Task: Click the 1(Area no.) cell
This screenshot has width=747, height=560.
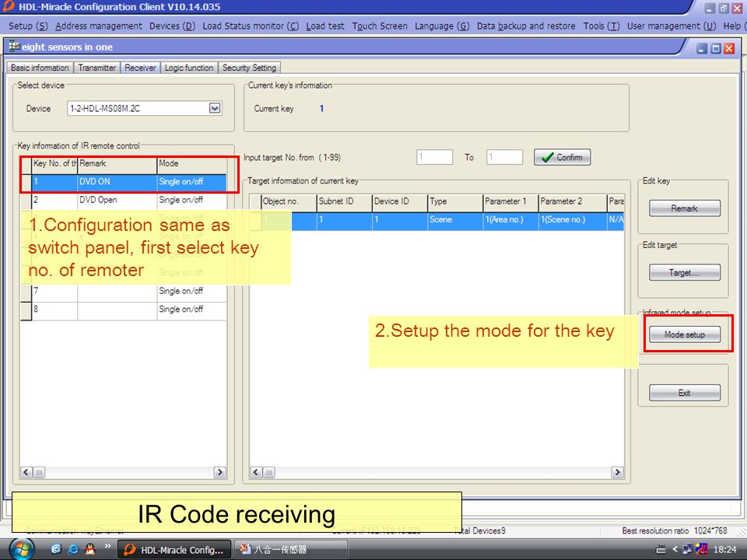Action: (x=510, y=220)
